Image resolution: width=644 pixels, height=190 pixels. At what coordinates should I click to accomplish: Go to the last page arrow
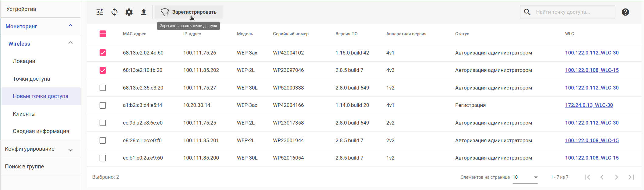pos(631,177)
